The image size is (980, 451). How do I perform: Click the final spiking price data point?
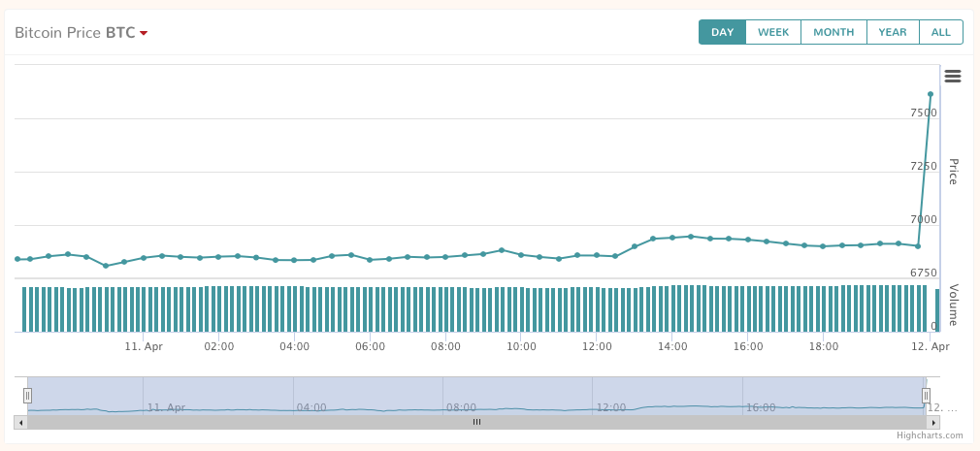click(931, 94)
